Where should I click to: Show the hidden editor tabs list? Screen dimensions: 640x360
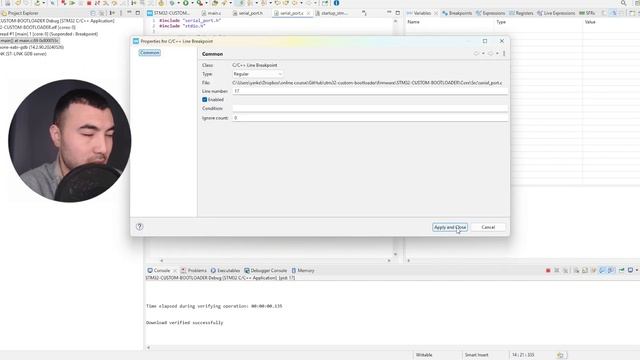point(364,13)
